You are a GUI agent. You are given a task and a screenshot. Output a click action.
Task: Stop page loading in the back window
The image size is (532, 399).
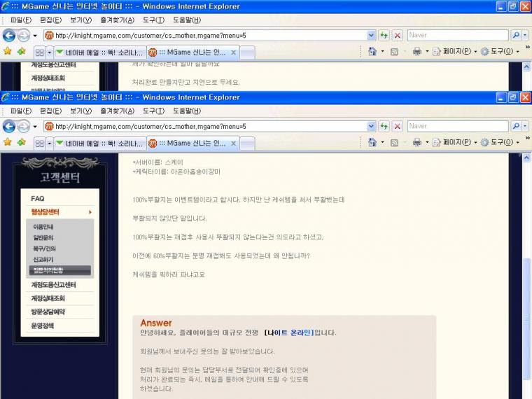398,35
